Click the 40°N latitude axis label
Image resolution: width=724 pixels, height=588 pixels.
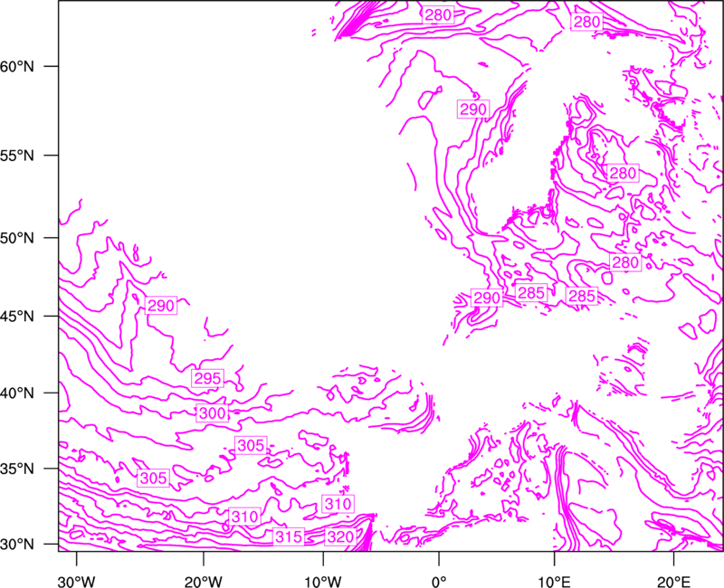click(x=17, y=394)
